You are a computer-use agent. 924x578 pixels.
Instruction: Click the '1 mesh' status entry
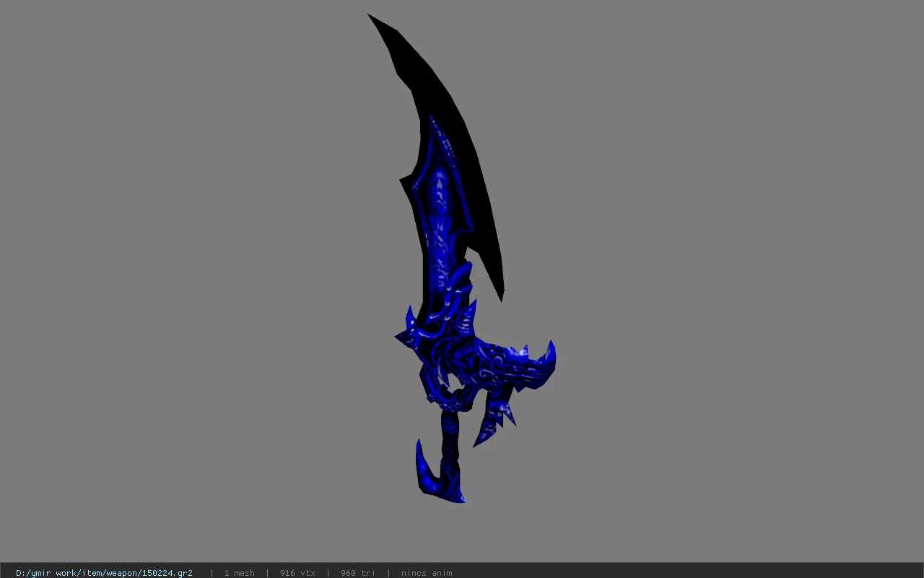tap(239, 573)
